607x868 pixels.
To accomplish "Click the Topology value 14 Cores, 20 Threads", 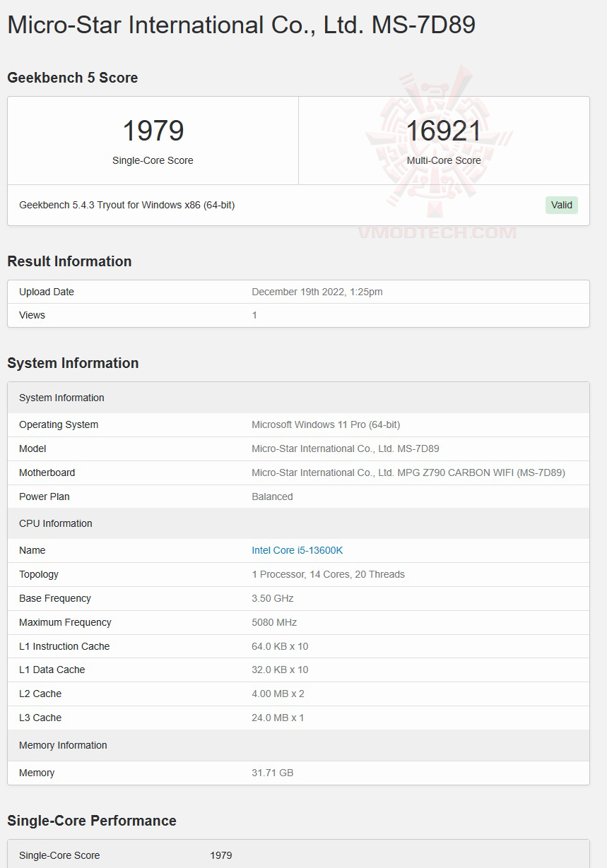I will coord(328,574).
